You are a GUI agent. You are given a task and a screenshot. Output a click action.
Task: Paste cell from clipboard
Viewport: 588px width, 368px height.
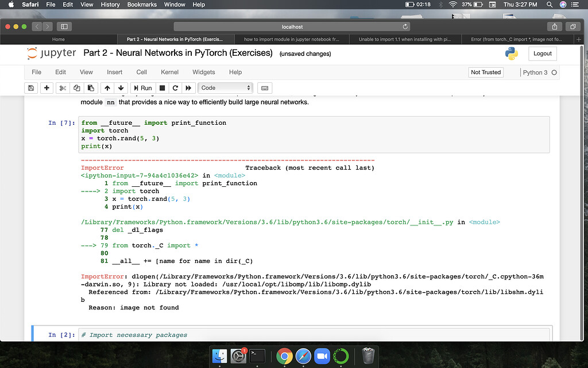(x=91, y=87)
